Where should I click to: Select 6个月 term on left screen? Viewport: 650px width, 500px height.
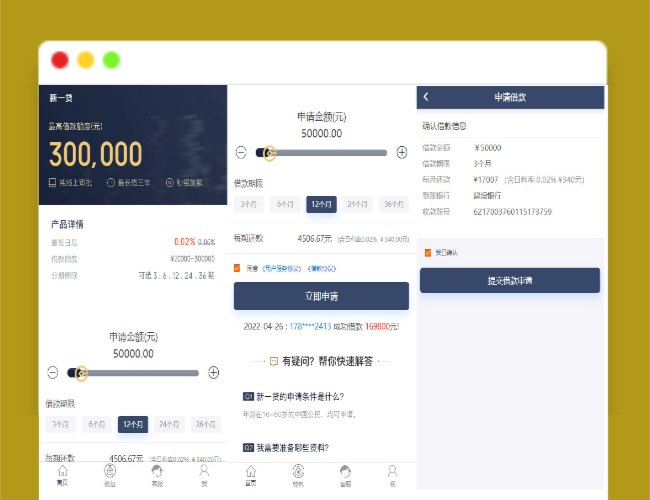pyautogui.click(x=97, y=424)
